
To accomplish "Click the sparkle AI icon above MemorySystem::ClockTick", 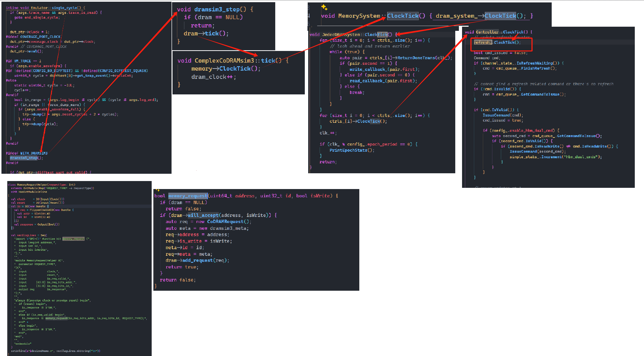I will click(x=324, y=7).
